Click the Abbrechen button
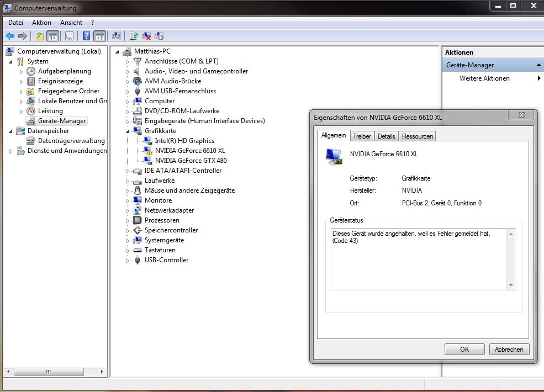The image size is (544, 392). 509,349
